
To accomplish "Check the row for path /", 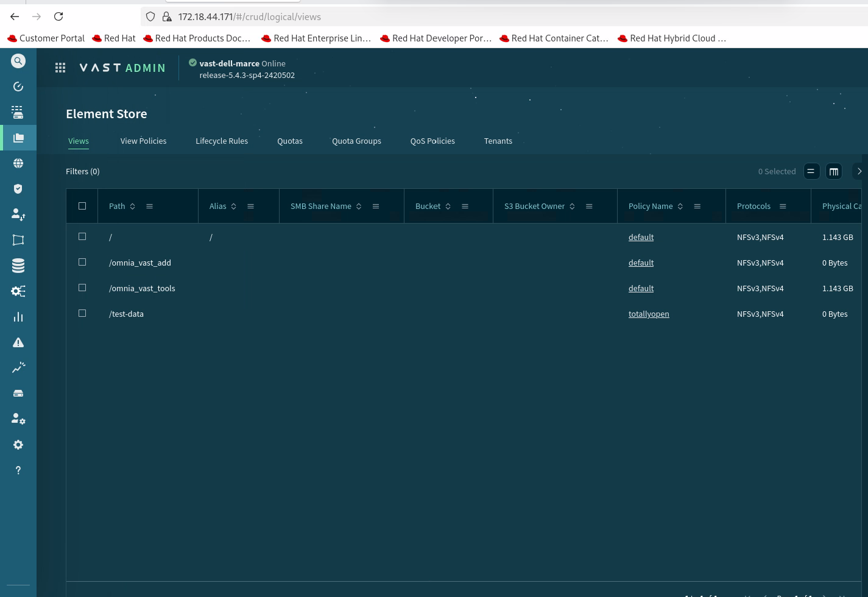I will click(82, 236).
